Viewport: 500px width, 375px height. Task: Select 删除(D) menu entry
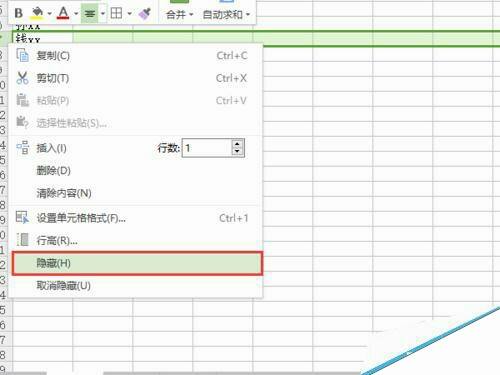(136, 170)
